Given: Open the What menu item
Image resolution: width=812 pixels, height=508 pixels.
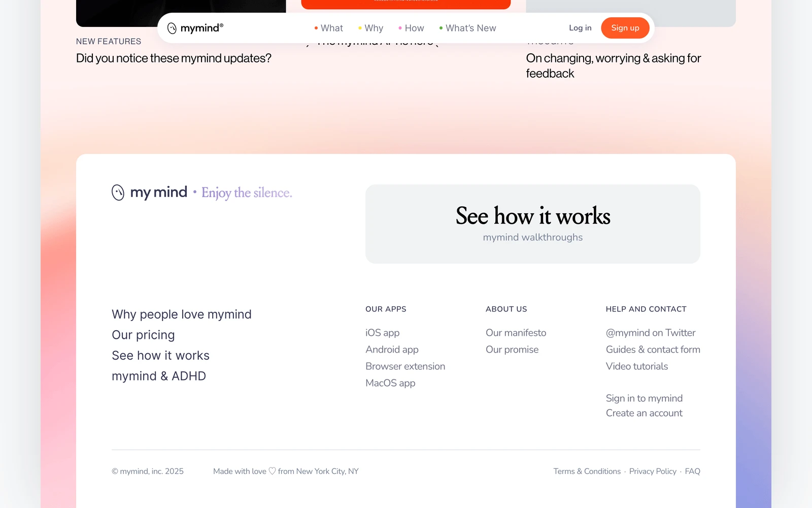Looking at the screenshot, I should click(x=328, y=28).
